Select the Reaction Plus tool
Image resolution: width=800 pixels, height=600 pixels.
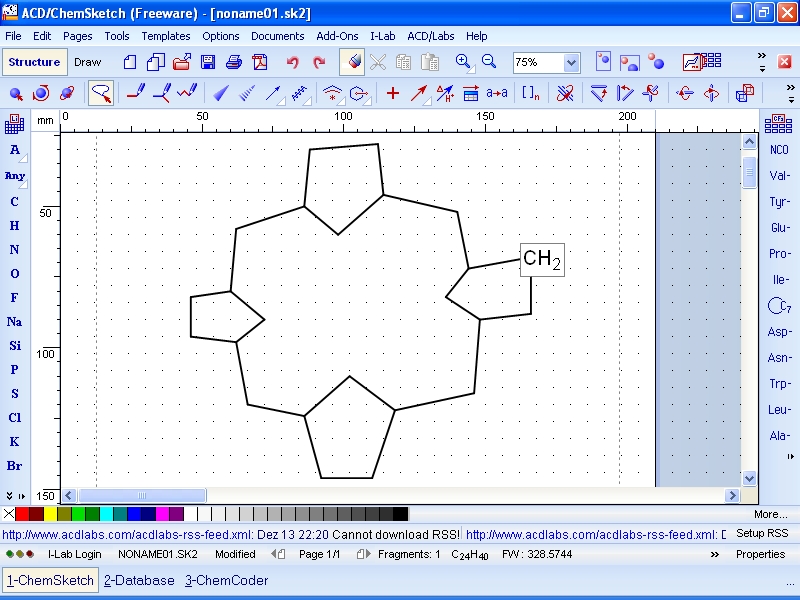392,94
